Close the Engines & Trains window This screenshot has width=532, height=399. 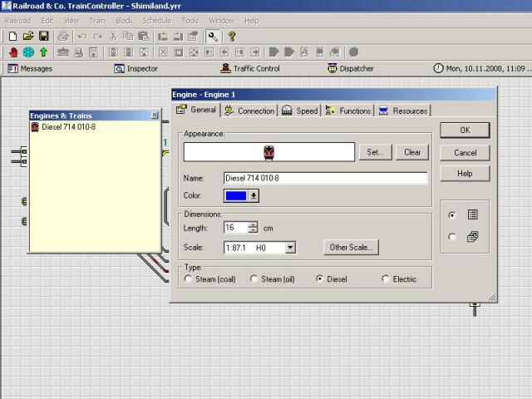[x=155, y=116]
